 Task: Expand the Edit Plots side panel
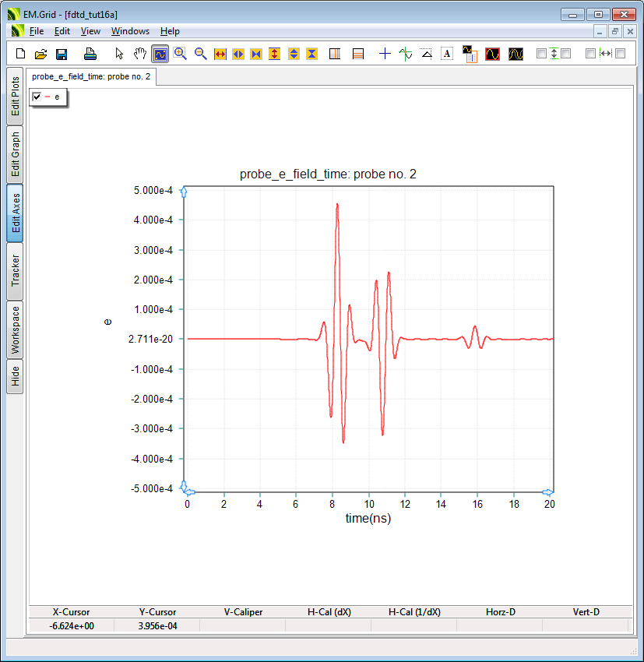15,96
